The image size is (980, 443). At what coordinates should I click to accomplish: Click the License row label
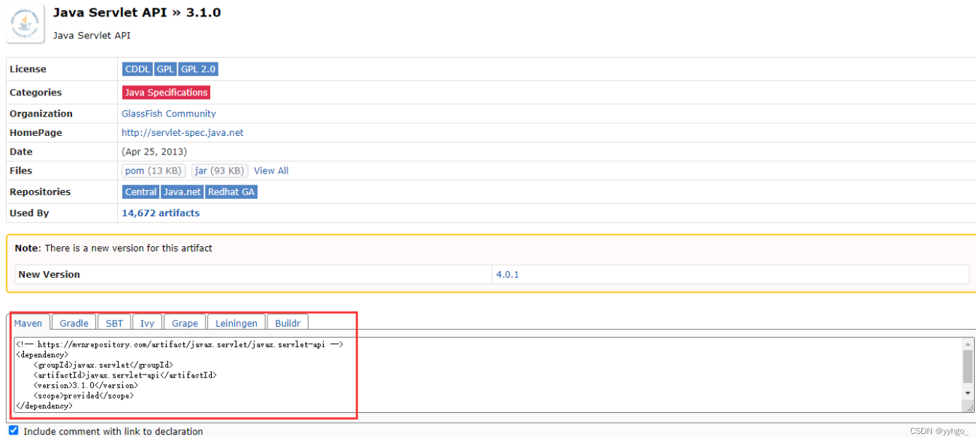(x=28, y=69)
